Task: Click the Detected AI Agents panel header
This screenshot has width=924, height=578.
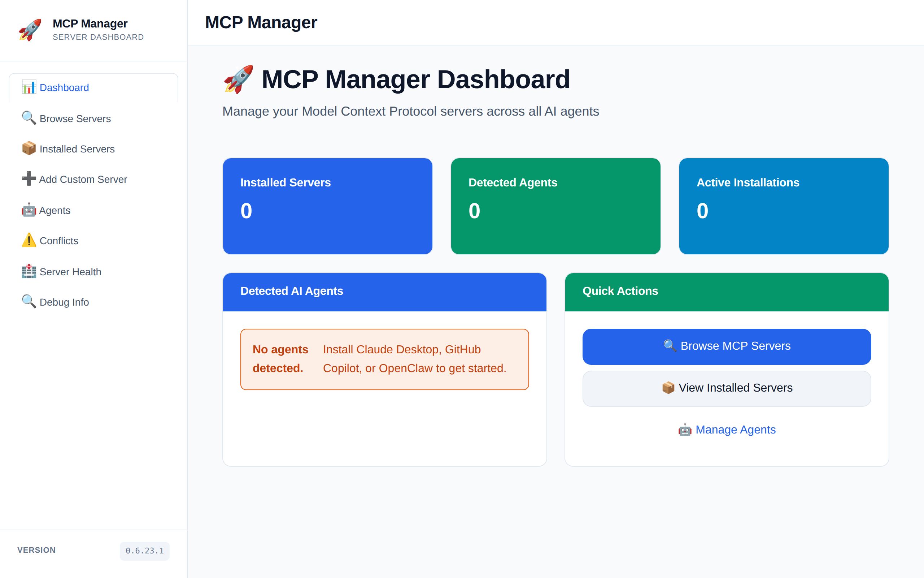Action: [x=384, y=292]
